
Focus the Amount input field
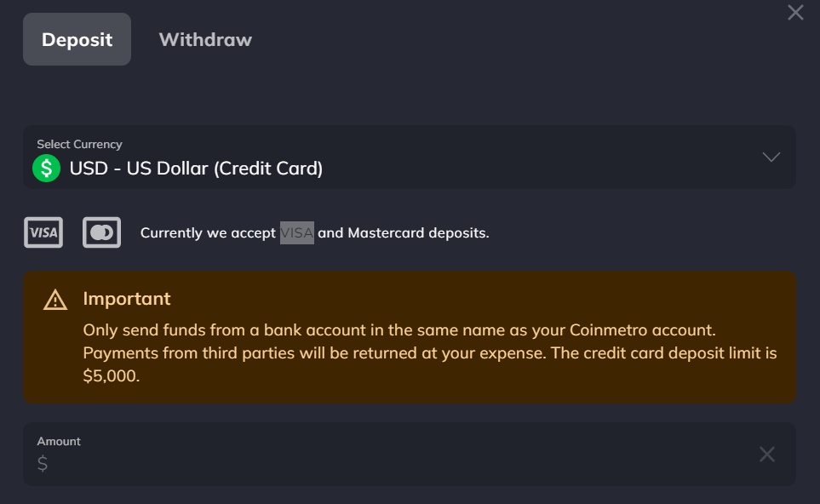(x=410, y=455)
